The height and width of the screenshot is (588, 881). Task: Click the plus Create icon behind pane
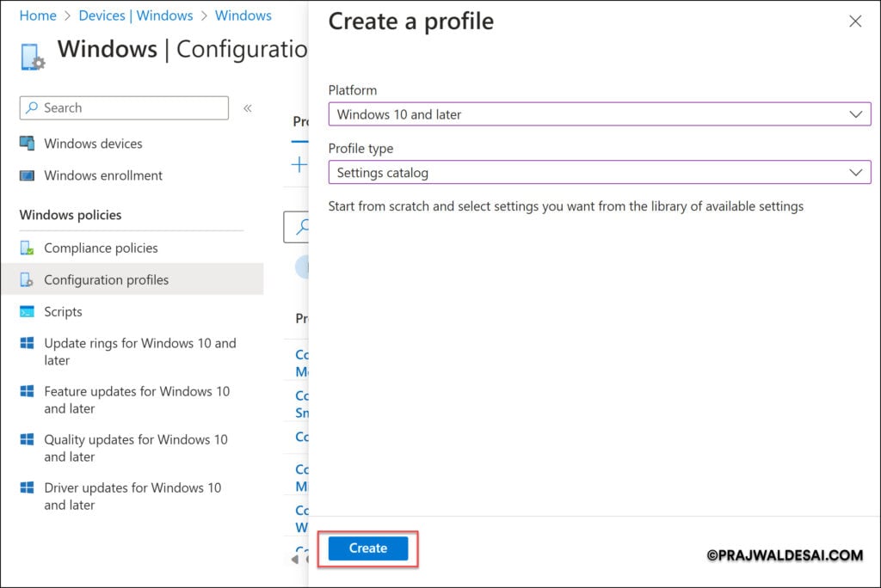(299, 164)
